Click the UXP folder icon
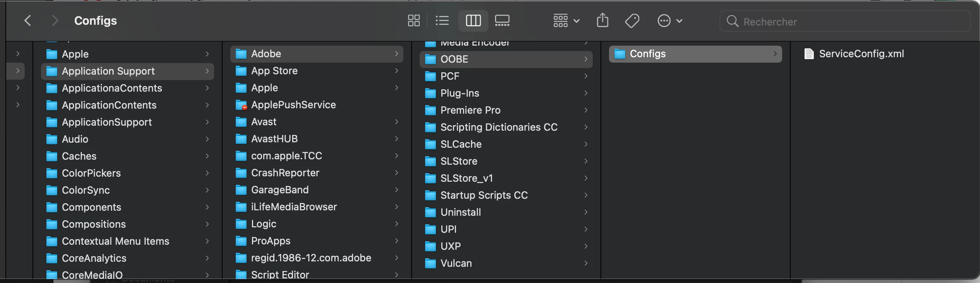 coord(430,246)
